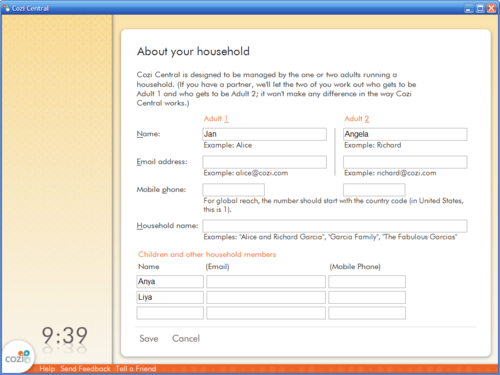This screenshot has height=375, width=500.
Task: Select the mobile phone field in Liya's row
Action: 367,297
